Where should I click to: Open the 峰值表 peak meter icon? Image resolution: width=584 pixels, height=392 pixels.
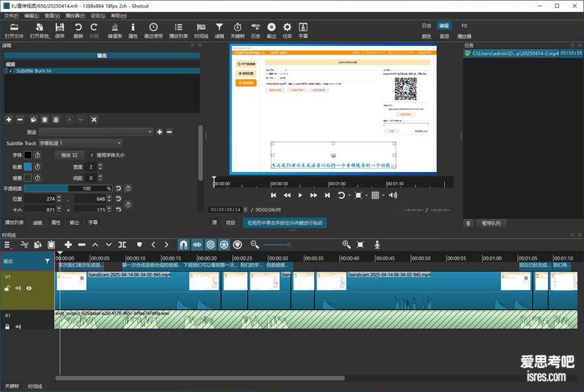pyautogui.click(x=115, y=30)
